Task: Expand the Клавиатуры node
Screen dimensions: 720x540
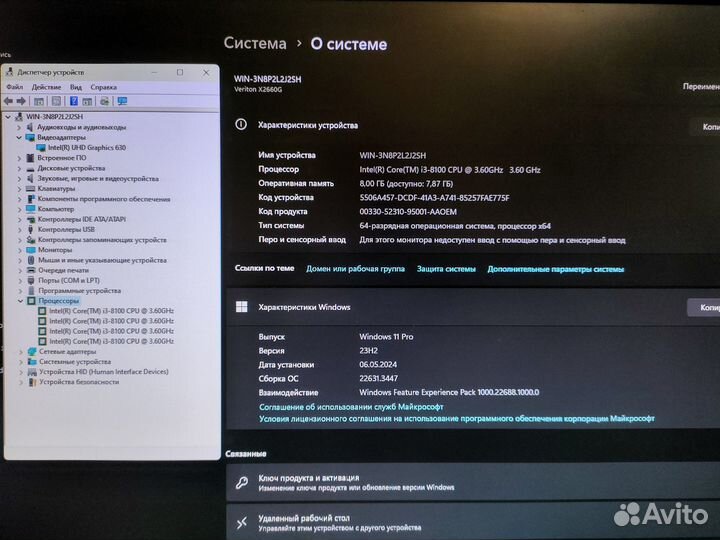Action: [x=19, y=189]
